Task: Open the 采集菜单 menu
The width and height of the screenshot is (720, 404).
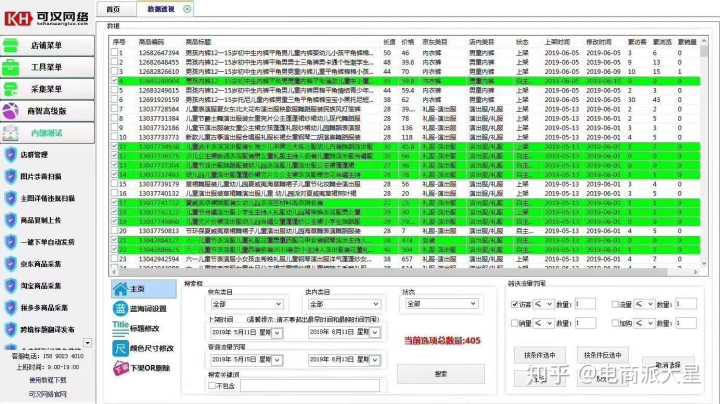Action: [x=48, y=89]
